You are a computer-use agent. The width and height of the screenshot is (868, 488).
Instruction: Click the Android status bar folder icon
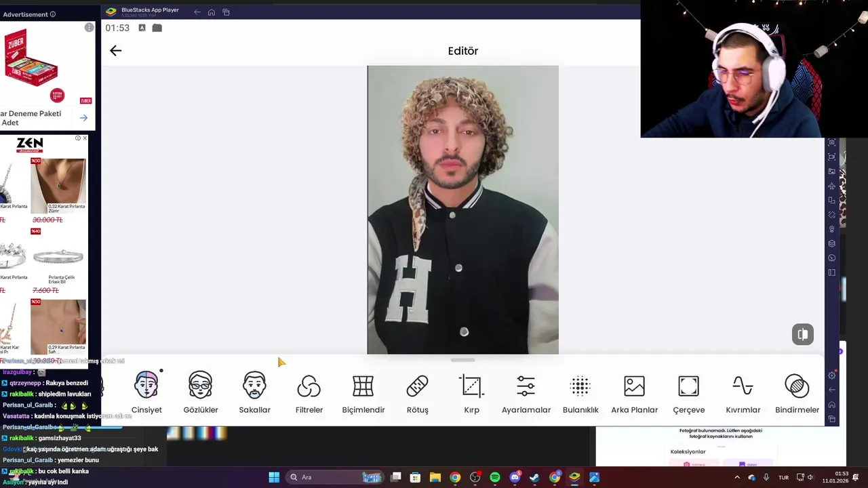pyautogui.click(x=157, y=28)
